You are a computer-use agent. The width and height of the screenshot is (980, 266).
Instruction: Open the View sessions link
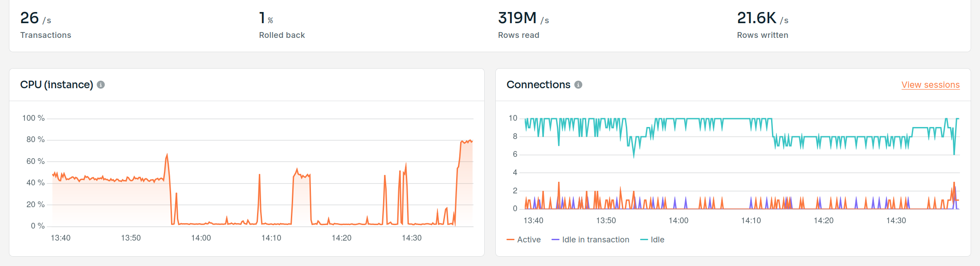931,85
